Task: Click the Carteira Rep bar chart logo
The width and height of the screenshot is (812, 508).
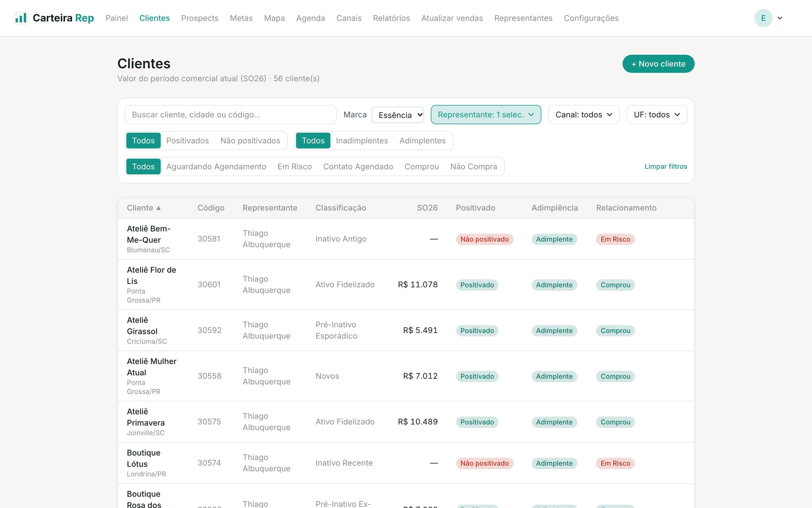Action: (x=21, y=18)
